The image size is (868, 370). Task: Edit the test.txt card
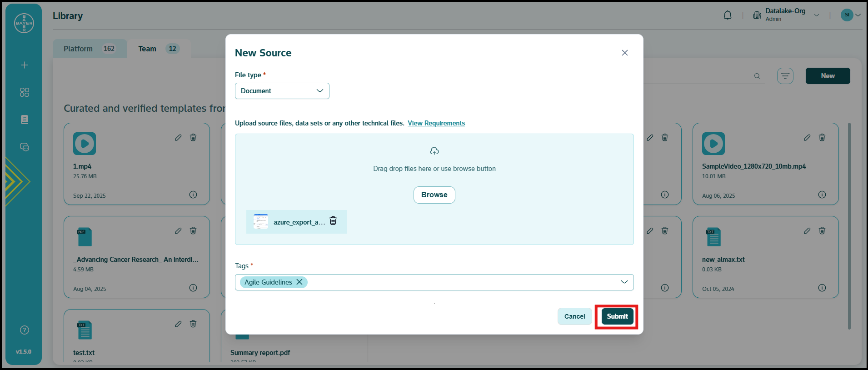pyautogui.click(x=178, y=324)
